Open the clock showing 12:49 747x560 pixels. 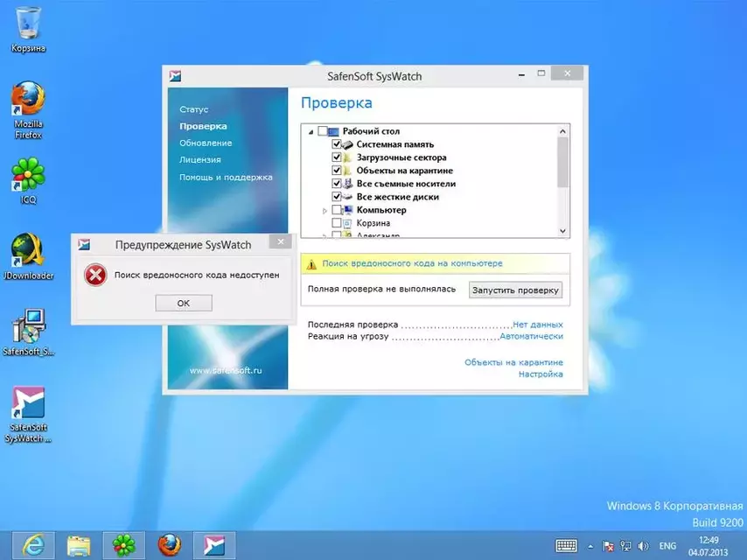708,546
